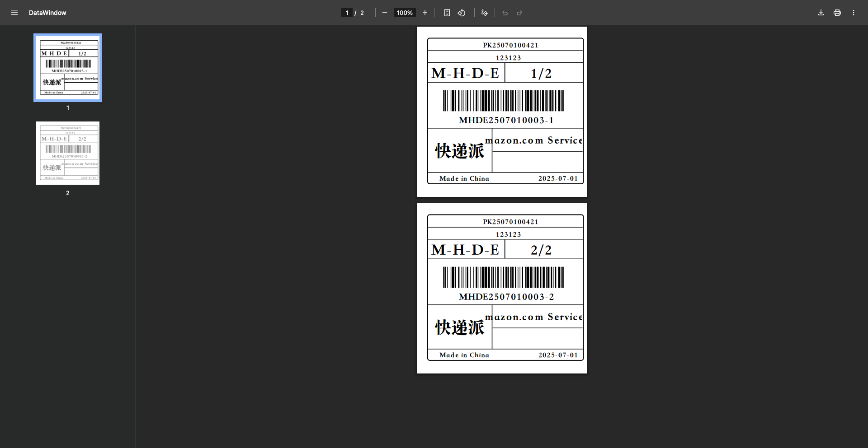Viewport: 868px width, 448px height.
Task: Zoom in with the plus button
Action: [x=425, y=13]
